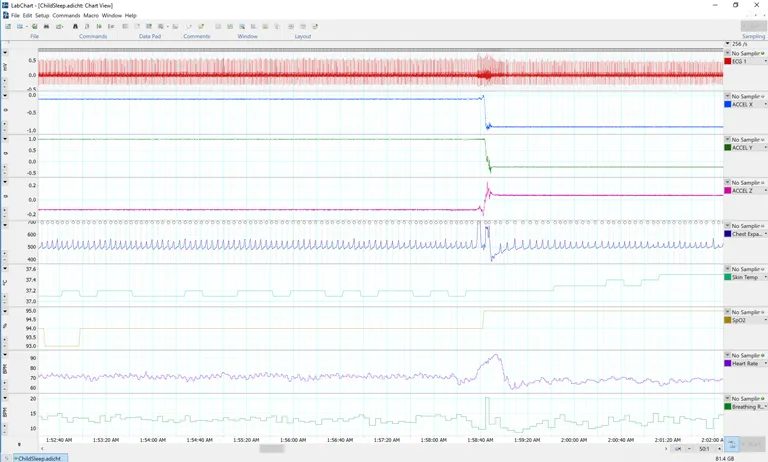Click the first Window group toolbar icon
This screenshot has height=462, width=768.
click(x=217, y=26)
